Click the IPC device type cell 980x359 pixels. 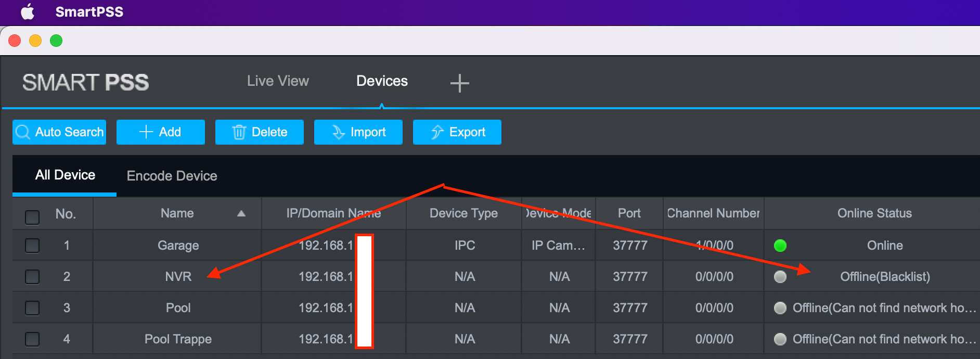pos(465,245)
